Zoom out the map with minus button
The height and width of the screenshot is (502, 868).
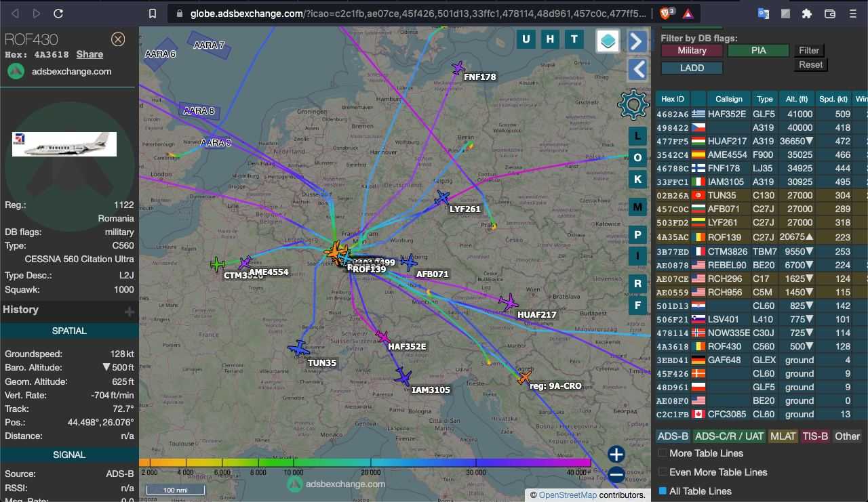(x=616, y=474)
